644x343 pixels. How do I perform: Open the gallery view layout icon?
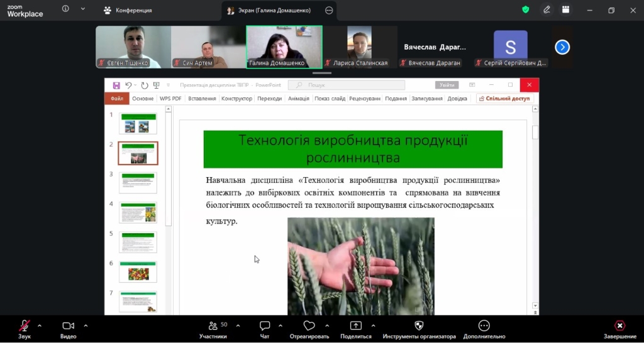click(566, 10)
